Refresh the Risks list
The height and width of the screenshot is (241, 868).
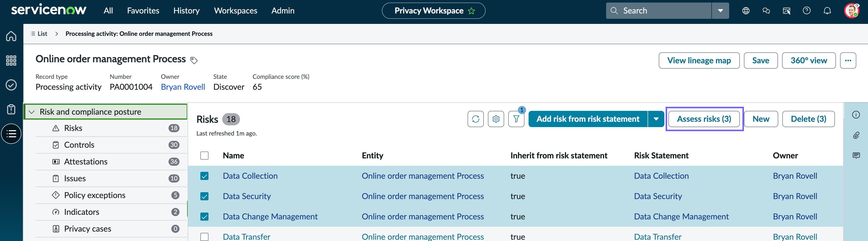pyautogui.click(x=475, y=119)
